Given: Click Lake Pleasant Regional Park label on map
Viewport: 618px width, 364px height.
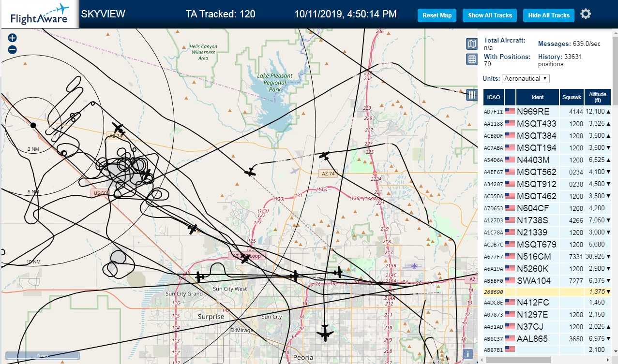Looking at the screenshot, I should (275, 83).
